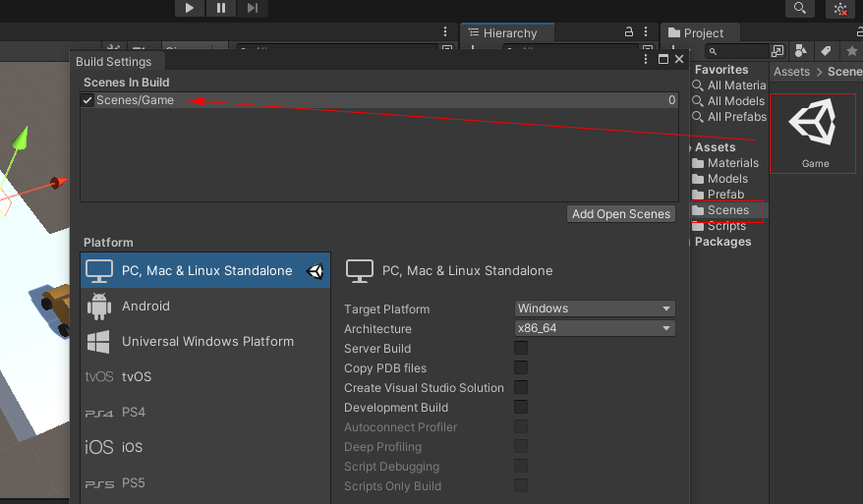The image size is (863, 504).
Task: Select All Models in Favorites
Action: point(729,101)
